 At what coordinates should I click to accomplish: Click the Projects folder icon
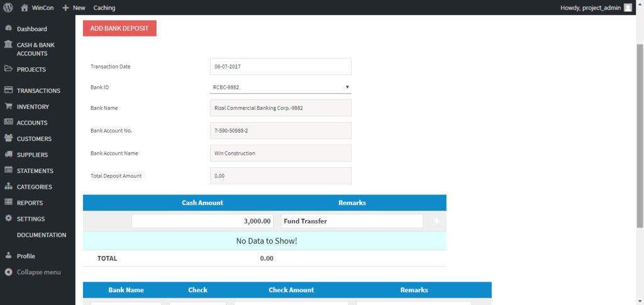pyautogui.click(x=8, y=69)
